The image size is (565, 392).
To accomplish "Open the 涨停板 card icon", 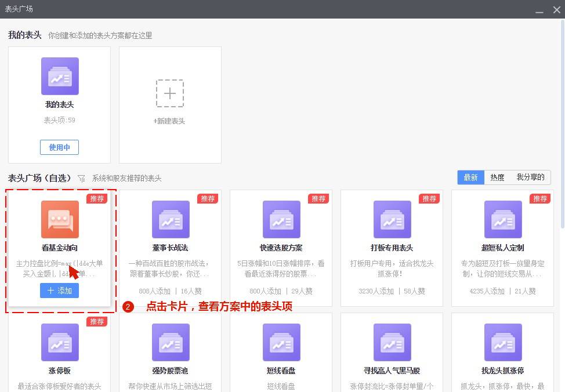I will click(60, 342).
